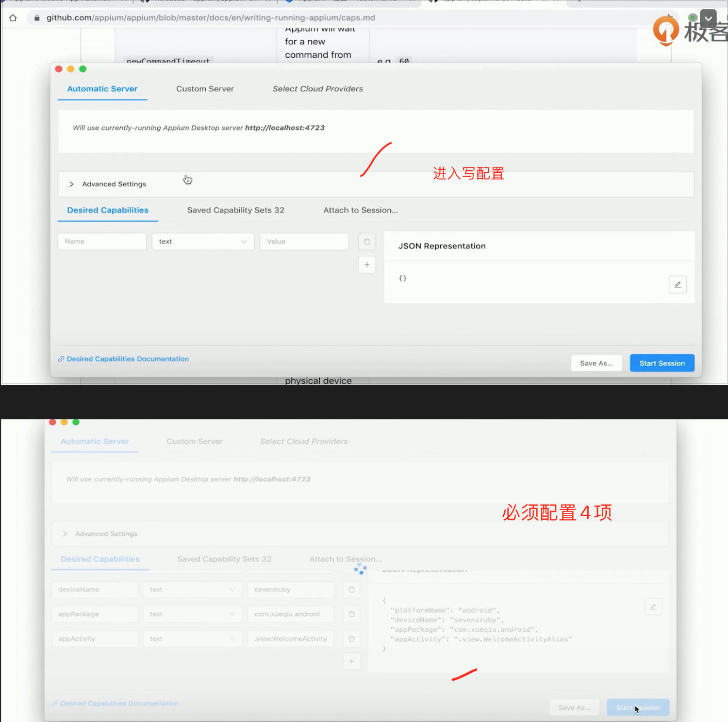This screenshot has height=722, width=728.
Task: Click the yellow minimize dot of the active window
Action: click(x=71, y=69)
